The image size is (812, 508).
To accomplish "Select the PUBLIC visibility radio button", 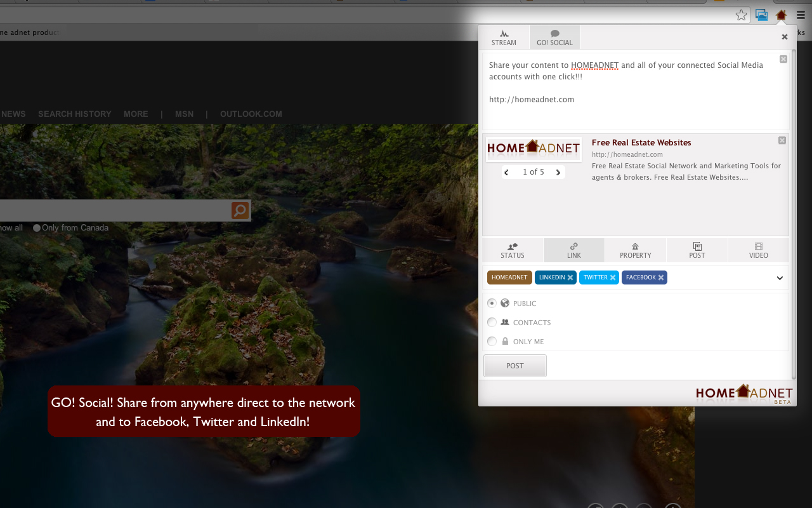I will pyautogui.click(x=492, y=303).
